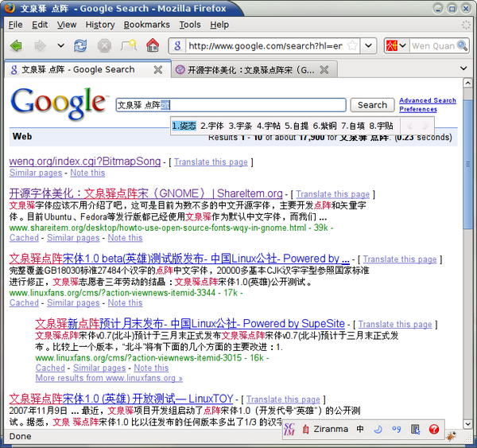Open the History menu
Viewport: 477px width, 448px height.
click(100, 25)
